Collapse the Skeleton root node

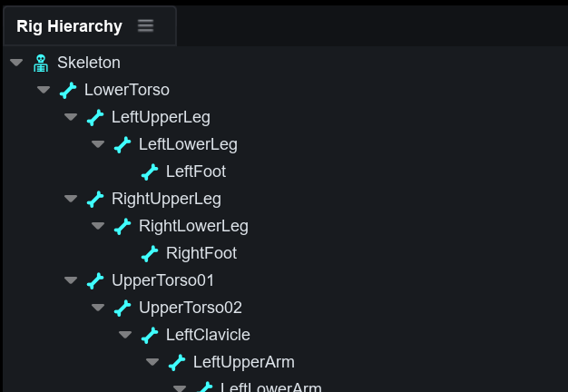(x=16, y=63)
